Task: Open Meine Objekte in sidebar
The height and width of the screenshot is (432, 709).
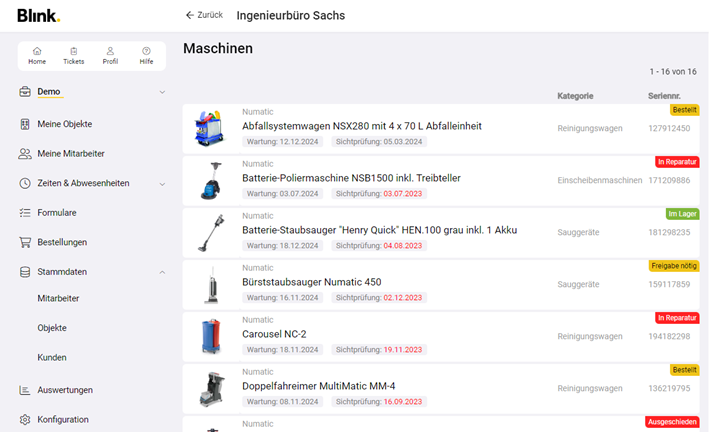Action: (x=64, y=124)
